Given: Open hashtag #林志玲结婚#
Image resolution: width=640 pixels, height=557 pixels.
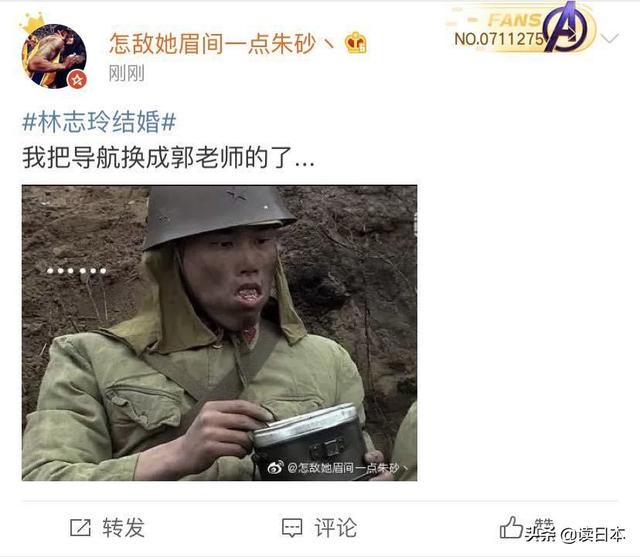Looking at the screenshot, I should click(x=99, y=122).
